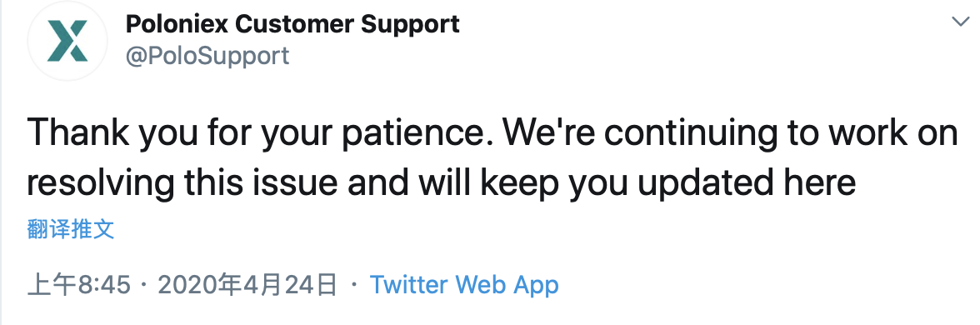Click 翻译推文 to translate the tweet

click(x=71, y=229)
